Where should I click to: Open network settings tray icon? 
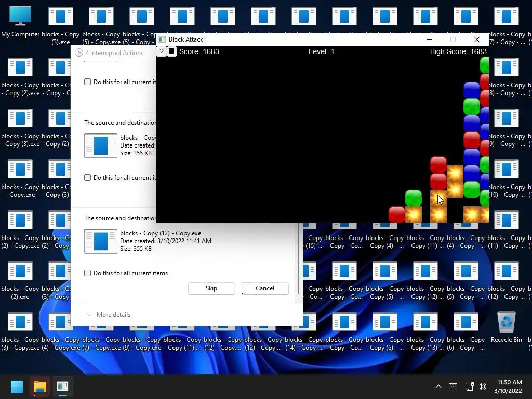click(x=469, y=387)
